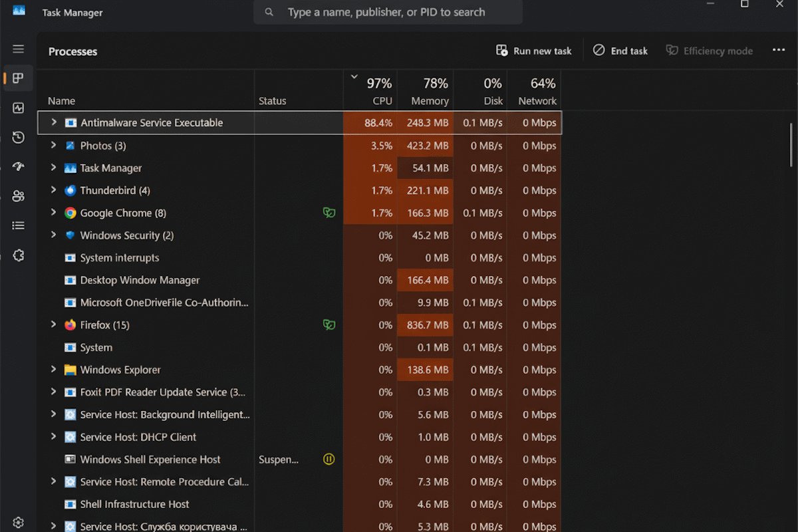Open Task Manager settings gear
Viewport: 798px width, 532px height.
click(18, 523)
